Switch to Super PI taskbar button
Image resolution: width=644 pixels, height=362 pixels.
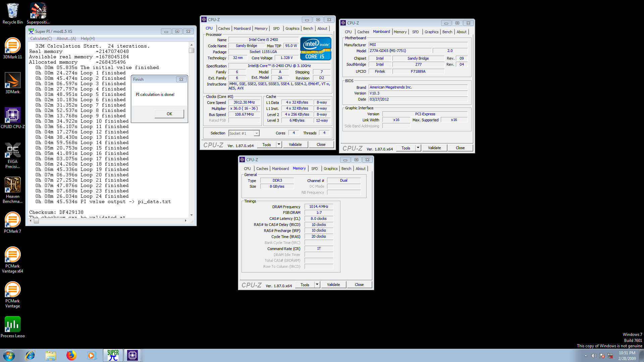[x=113, y=355]
